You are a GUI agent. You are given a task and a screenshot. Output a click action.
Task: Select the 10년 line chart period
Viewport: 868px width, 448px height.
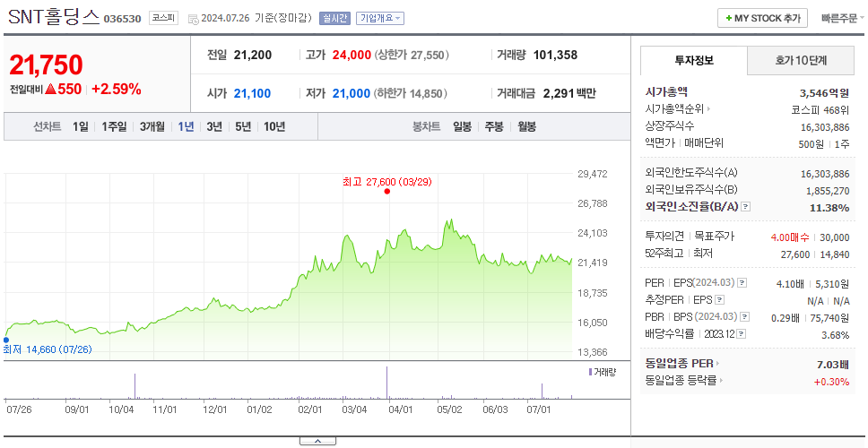tap(274, 126)
